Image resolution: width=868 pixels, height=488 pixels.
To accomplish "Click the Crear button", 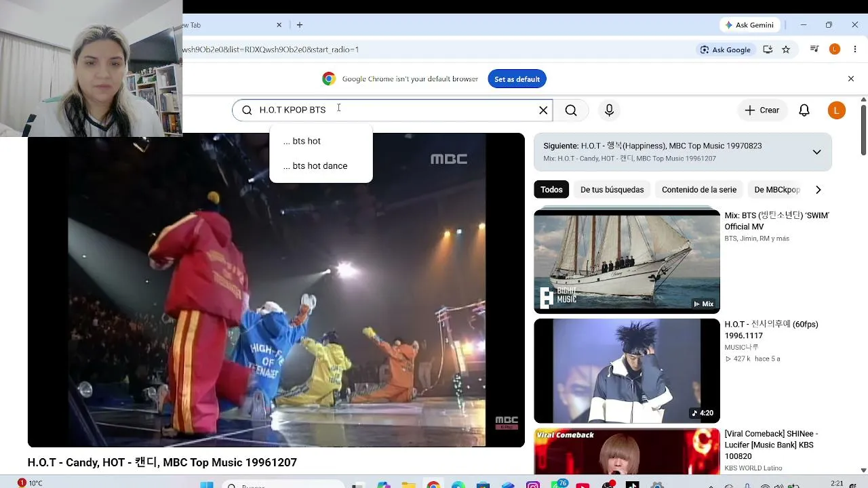I will coord(762,110).
